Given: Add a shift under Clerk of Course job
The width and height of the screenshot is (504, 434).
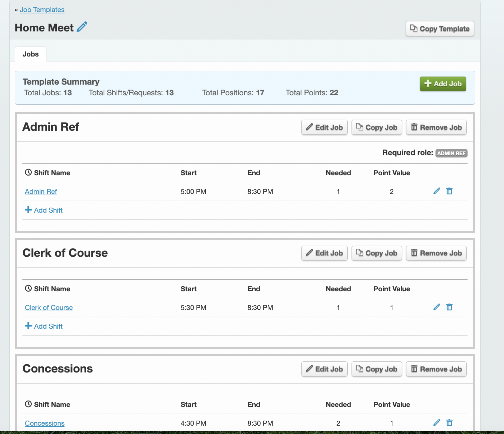Looking at the screenshot, I should [44, 326].
